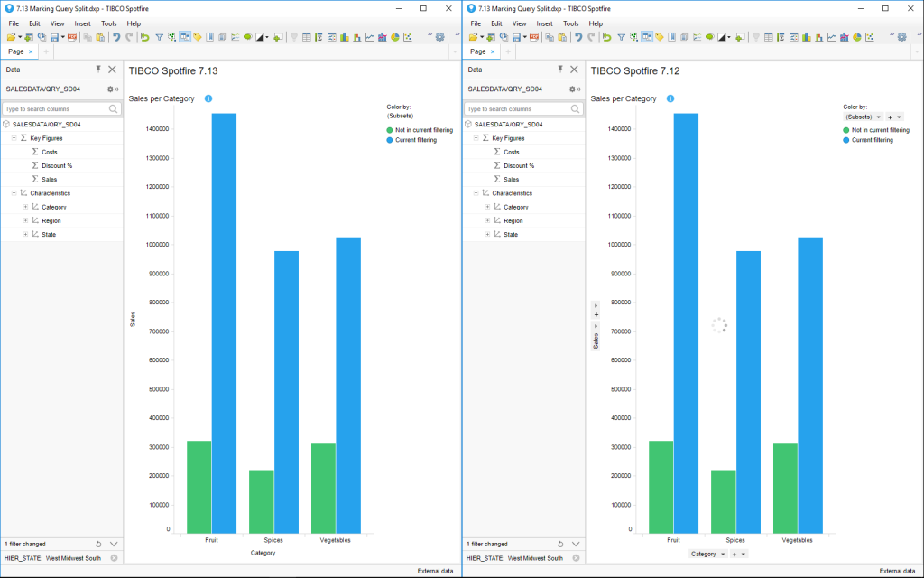The image size is (924, 578).
Task: Focus the column search box in 7.12 Data panel
Action: coord(523,109)
